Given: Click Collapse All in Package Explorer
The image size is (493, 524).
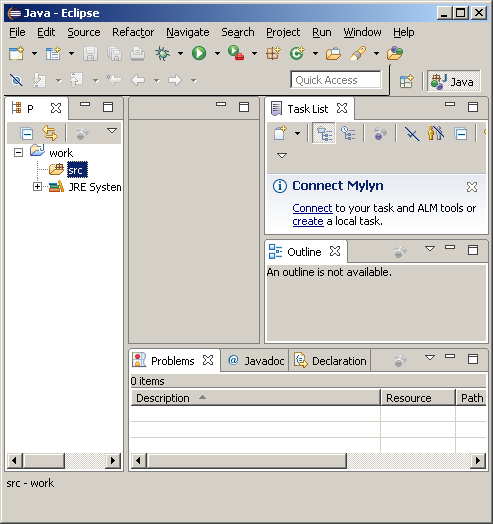Looking at the screenshot, I should click(26, 134).
